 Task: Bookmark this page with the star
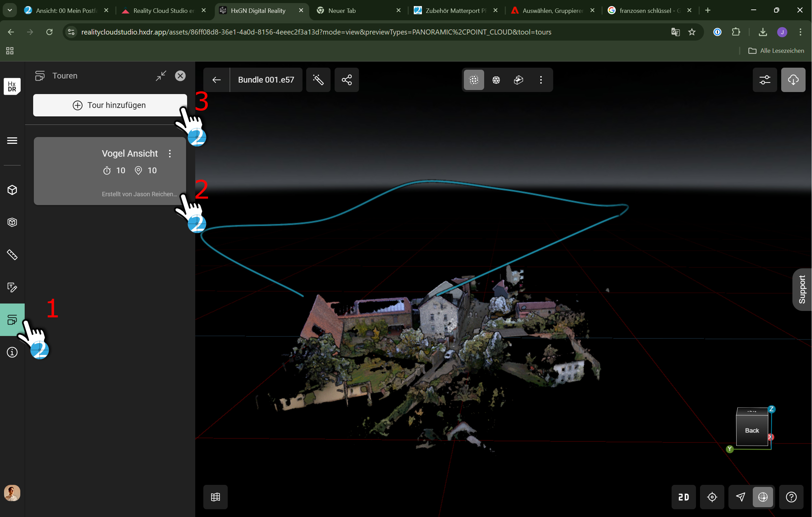click(692, 32)
